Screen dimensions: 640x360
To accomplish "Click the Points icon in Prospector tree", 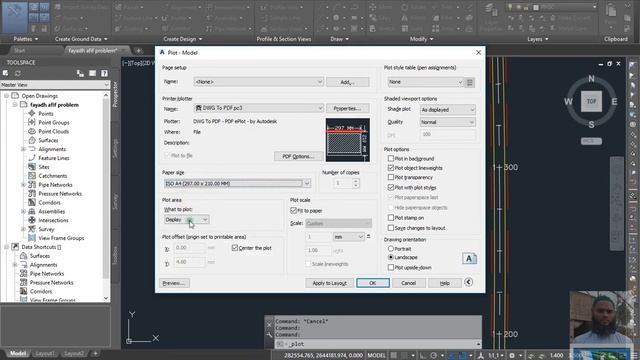I will coord(32,113).
